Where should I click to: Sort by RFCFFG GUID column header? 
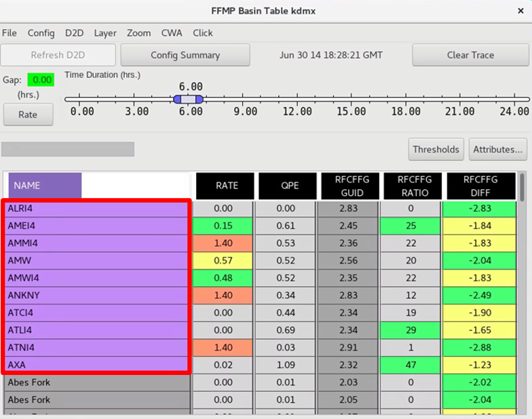coord(350,186)
